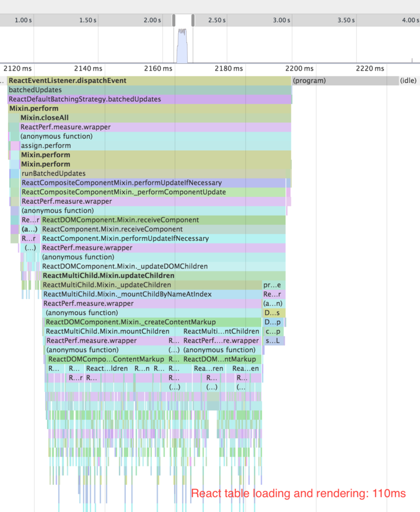
Task: Click ReactComponent.Mixin.performUpdateIfNecessary bar
Action: click(x=163, y=238)
